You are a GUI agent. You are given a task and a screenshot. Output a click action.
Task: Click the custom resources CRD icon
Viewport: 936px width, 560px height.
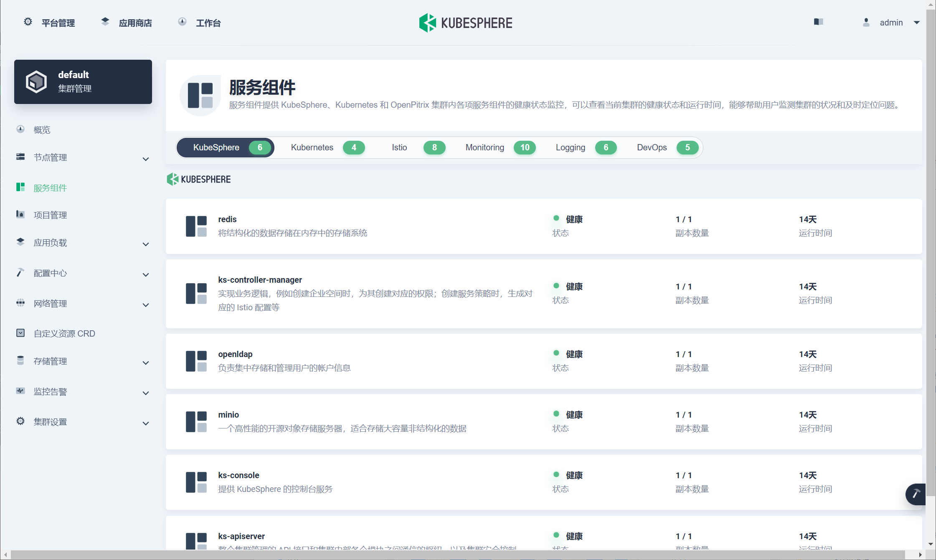click(20, 333)
